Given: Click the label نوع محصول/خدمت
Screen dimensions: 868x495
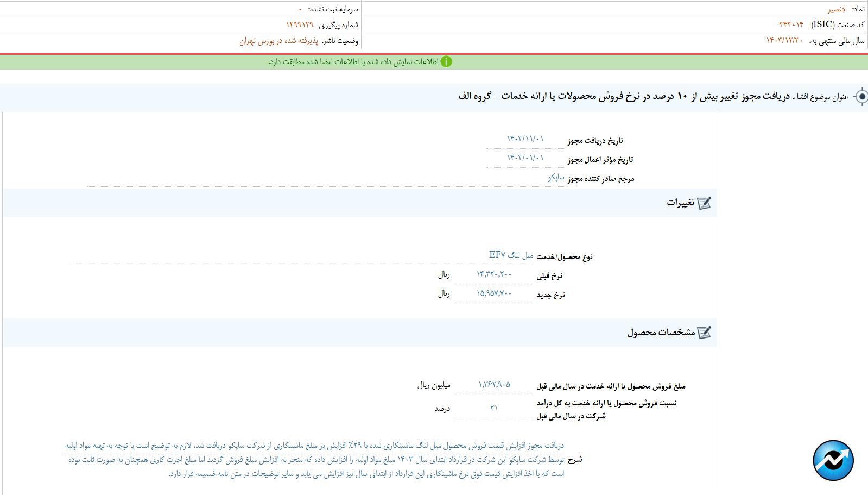Looking at the screenshot, I should coord(565,256).
